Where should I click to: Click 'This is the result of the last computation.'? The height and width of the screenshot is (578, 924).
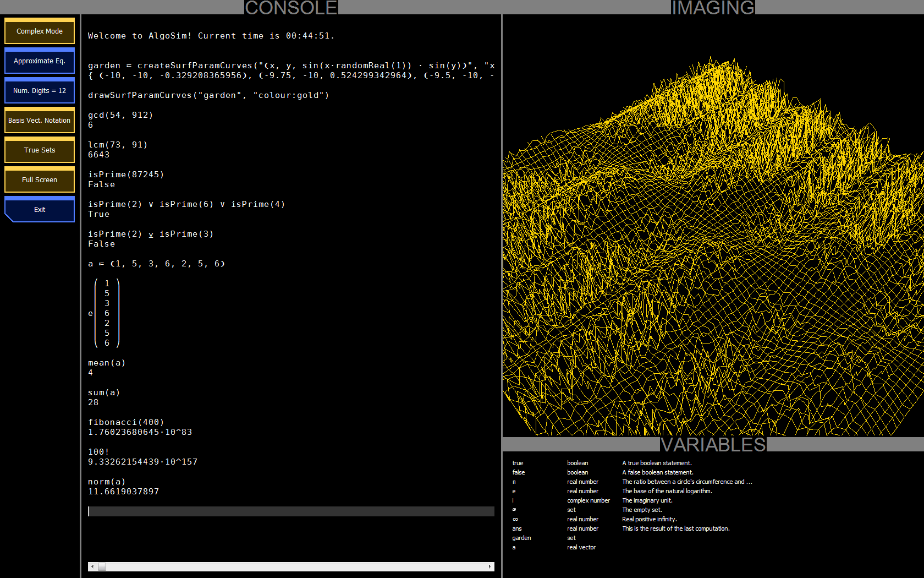[675, 528]
